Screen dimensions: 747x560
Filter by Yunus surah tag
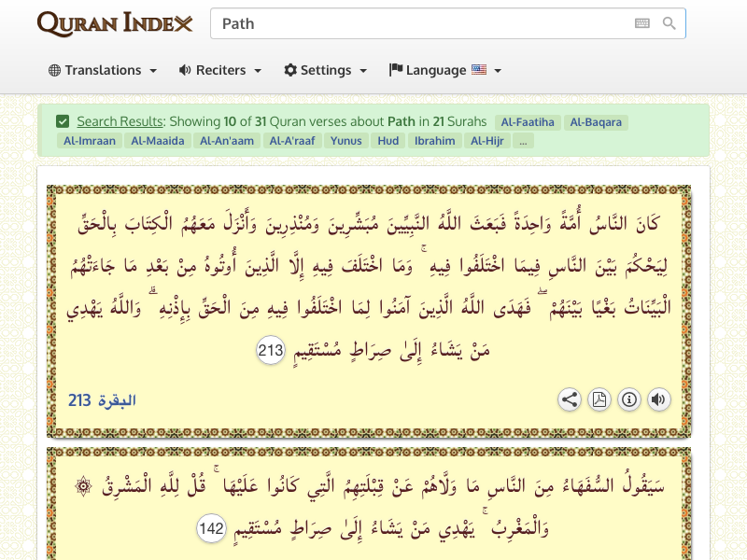(346, 141)
